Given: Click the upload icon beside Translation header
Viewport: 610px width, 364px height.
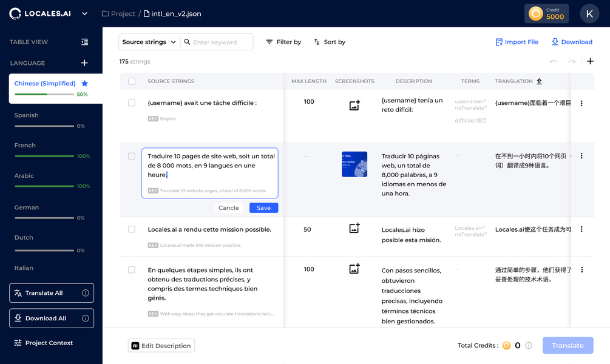Looking at the screenshot, I should tap(539, 81).
